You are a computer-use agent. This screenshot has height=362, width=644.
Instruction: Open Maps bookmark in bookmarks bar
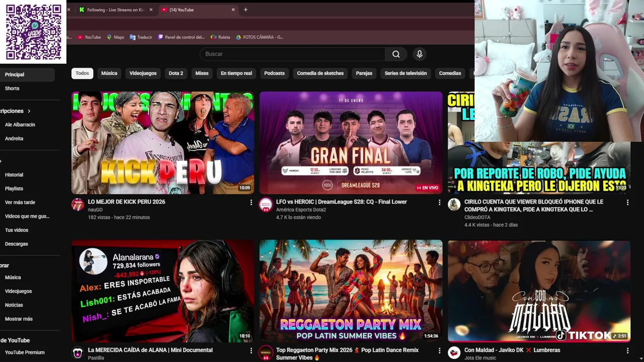(x=115, y=37)
